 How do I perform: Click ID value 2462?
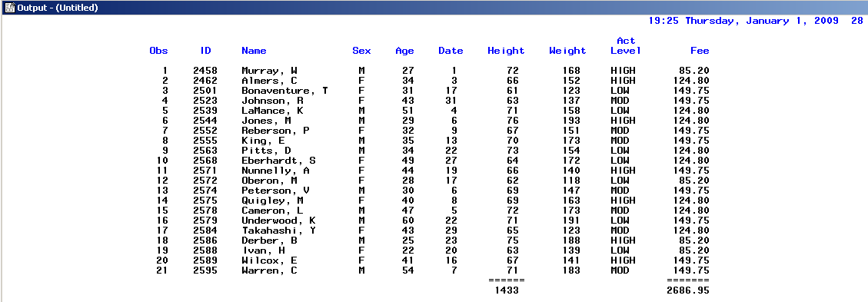coord(205,81)
